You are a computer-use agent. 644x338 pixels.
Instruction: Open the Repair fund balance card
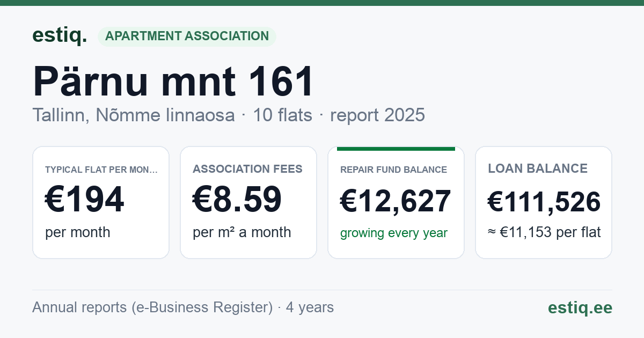click(x=396, y=202)
